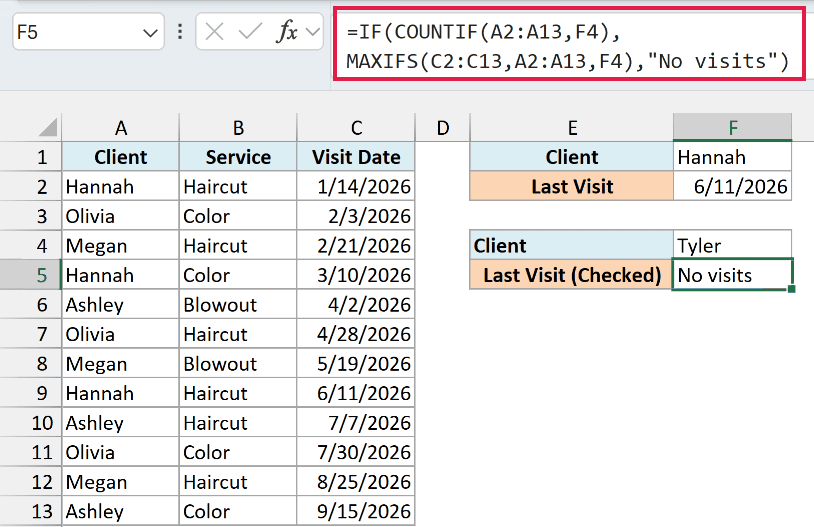Expand the formula bar chevron next to fx
Image resolution: width=814 pixels, height=527 pixels.
point(313,32)
